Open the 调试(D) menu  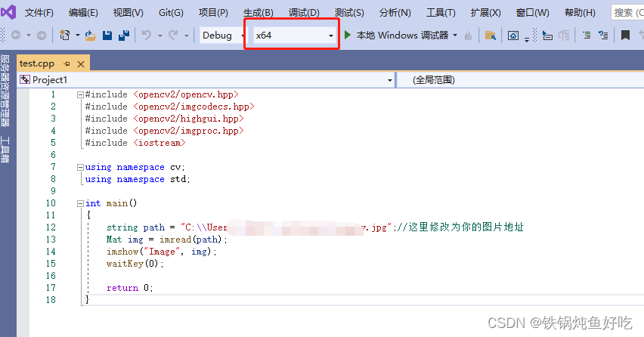[304, 13]
